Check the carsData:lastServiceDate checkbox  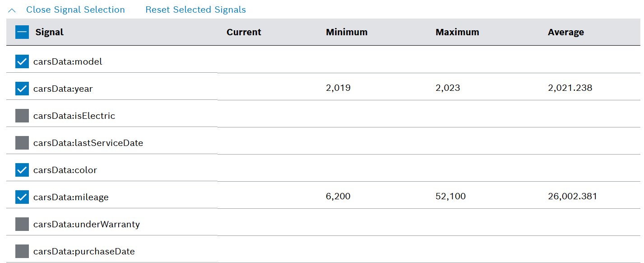(22, 143)
